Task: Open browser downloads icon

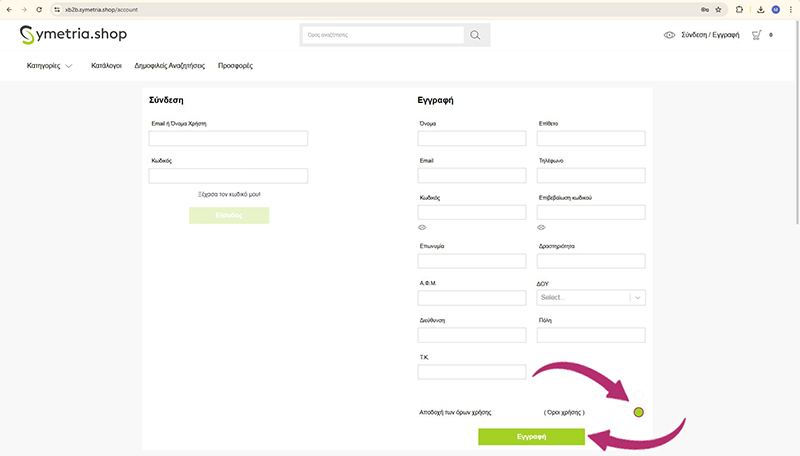Action: (x=761, y=9)
